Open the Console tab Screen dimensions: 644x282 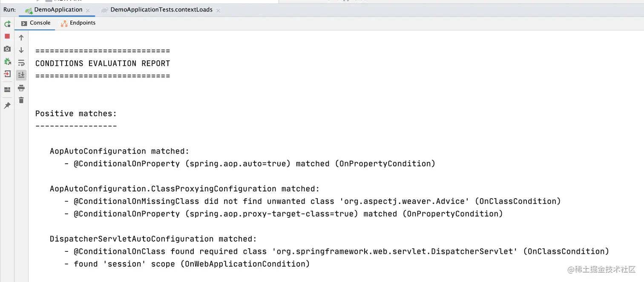40,23
